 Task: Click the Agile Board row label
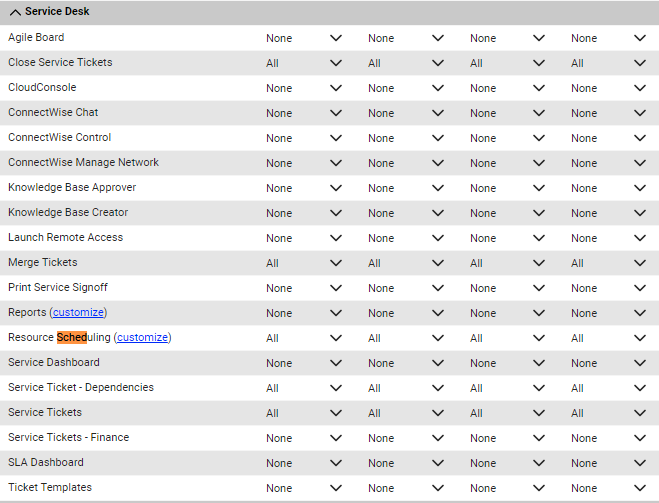(x=36, y=37)
